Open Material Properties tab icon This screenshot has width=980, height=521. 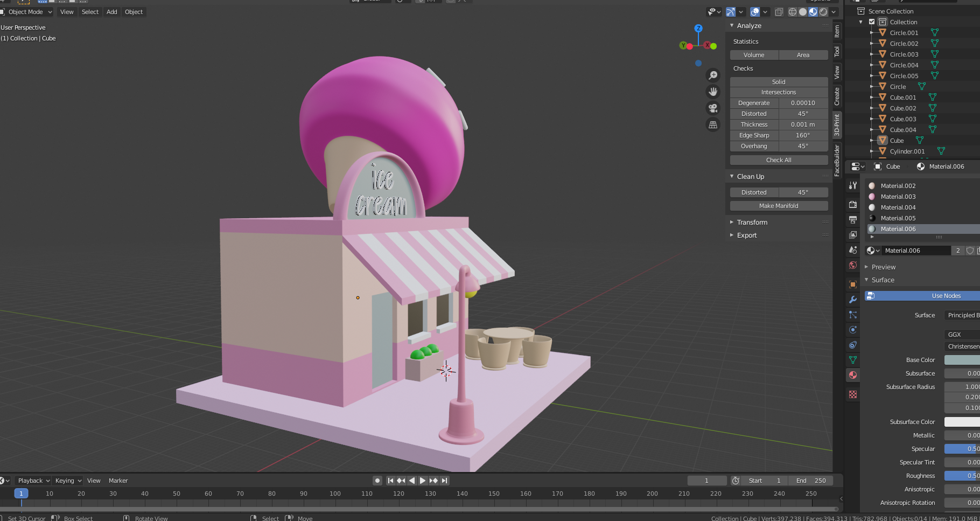(853, 375)
